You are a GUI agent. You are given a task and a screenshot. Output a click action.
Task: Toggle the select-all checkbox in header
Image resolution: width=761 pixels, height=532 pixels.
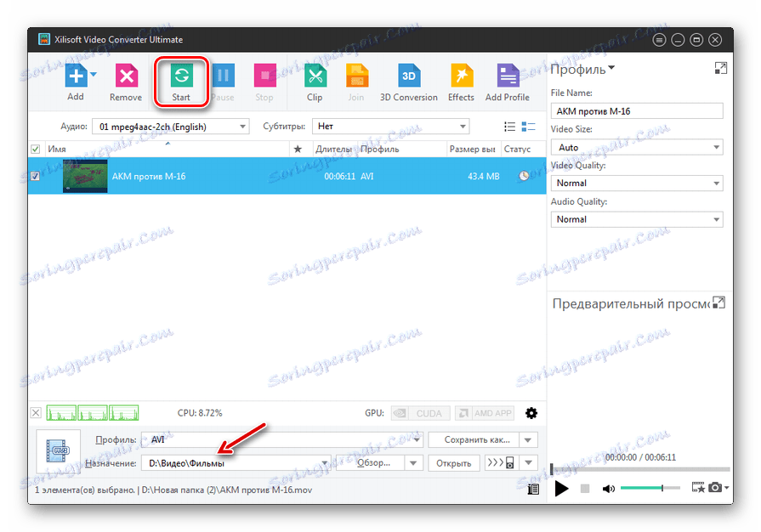pyautogui.click(x=36, y=149)
